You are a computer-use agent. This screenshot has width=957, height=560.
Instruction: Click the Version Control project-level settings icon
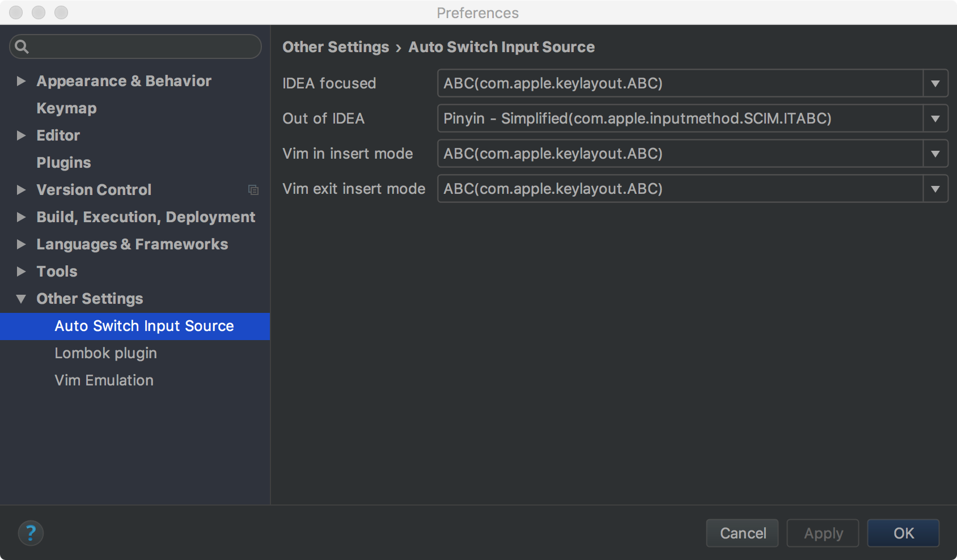(x=253, y=190)
